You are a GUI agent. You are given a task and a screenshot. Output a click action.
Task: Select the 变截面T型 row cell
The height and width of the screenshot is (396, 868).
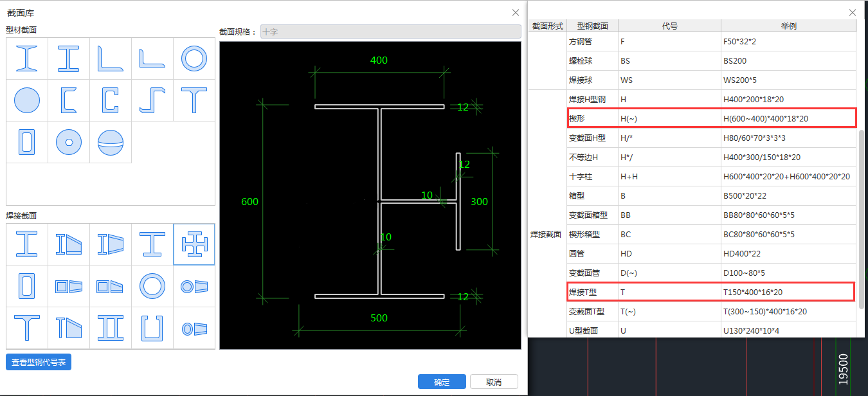(x=592, y=312)
